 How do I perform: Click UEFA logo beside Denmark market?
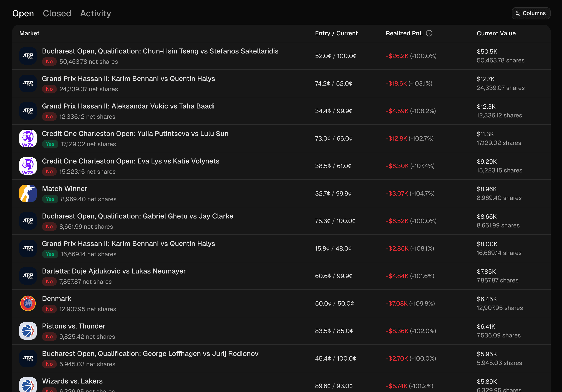28,303
